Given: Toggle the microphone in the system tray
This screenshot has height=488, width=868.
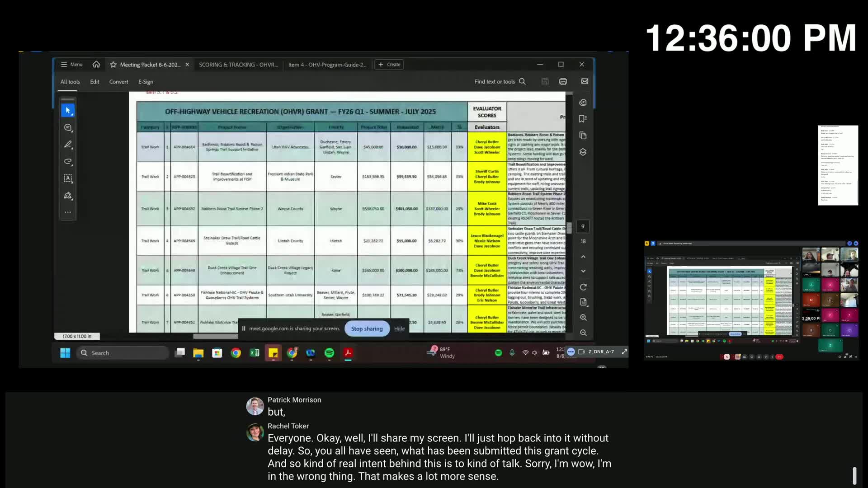Looking at the screenshot, I should pos(512,352).
